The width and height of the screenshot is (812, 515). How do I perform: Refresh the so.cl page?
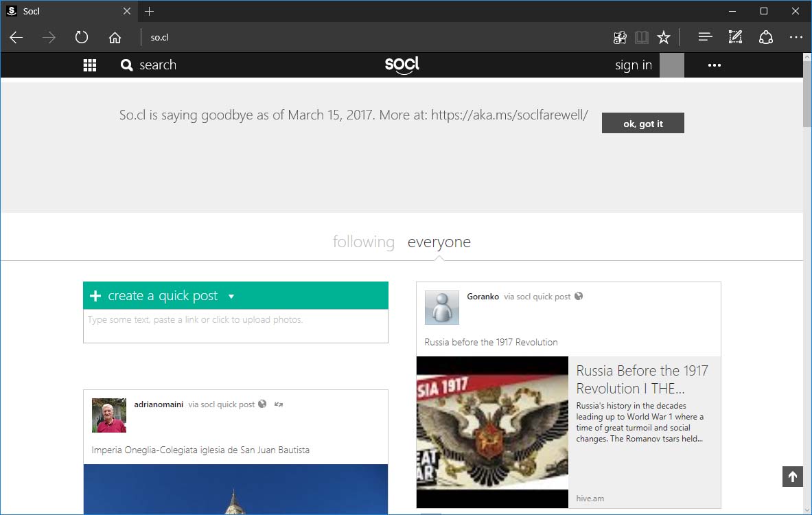click(81, 37)
